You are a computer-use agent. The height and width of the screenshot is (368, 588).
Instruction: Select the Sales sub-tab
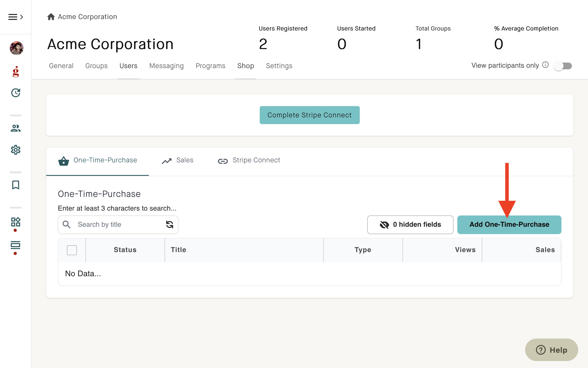point(178,160)
